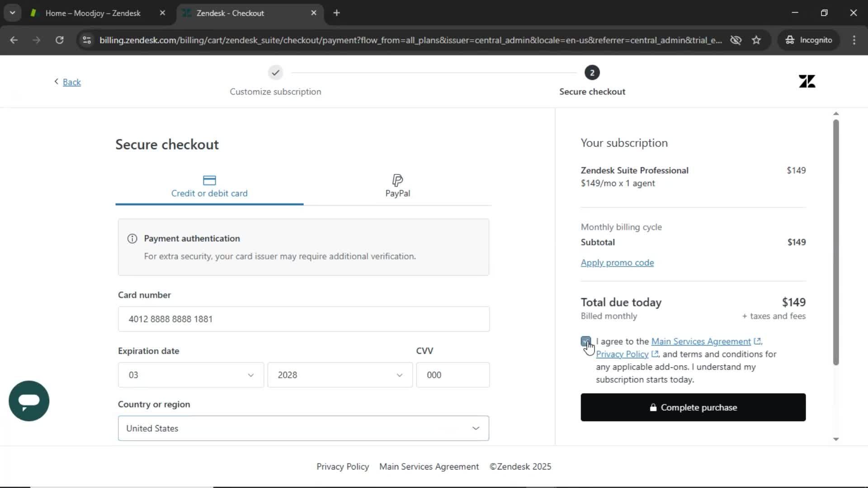Click the subscription panel scrollbar thumb
Screen dimensions: 868x488
coord(836,242)
